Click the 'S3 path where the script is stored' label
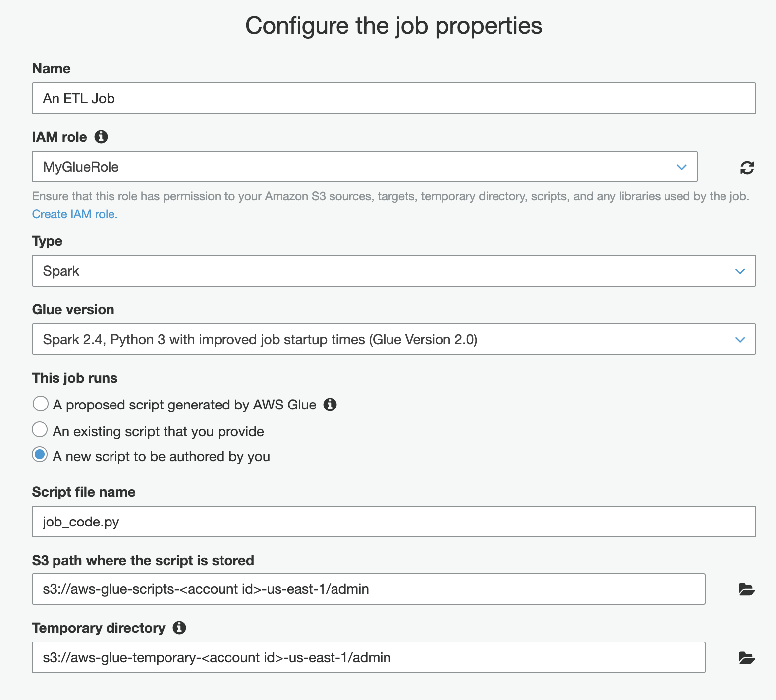 pyautogui.click(x=143, y=561)
